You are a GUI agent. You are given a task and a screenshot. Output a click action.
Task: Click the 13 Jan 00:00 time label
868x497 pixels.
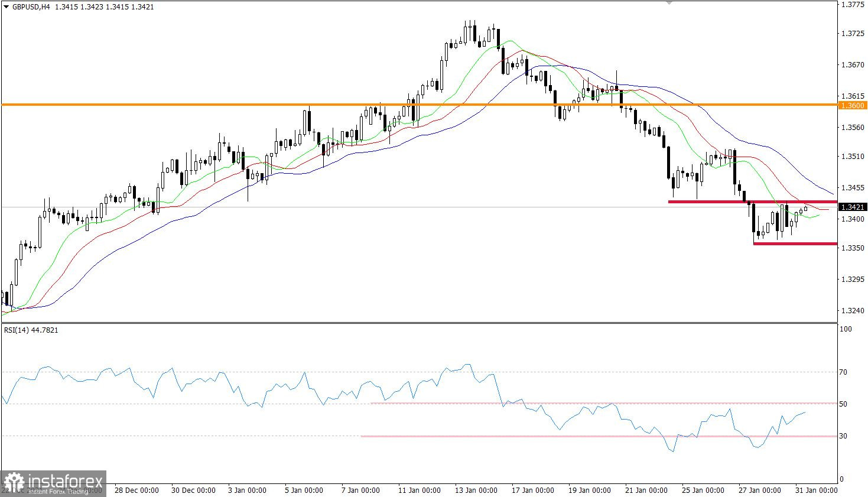pos(476,490)
